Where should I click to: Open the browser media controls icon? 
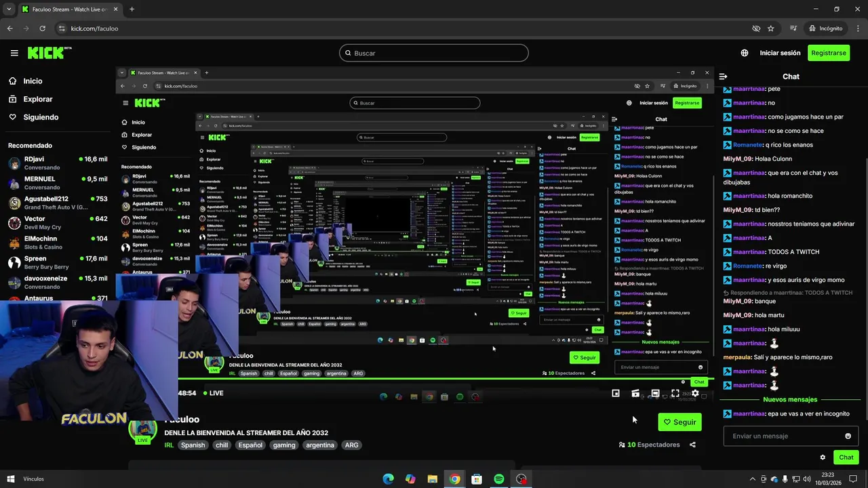coord(793,28)
